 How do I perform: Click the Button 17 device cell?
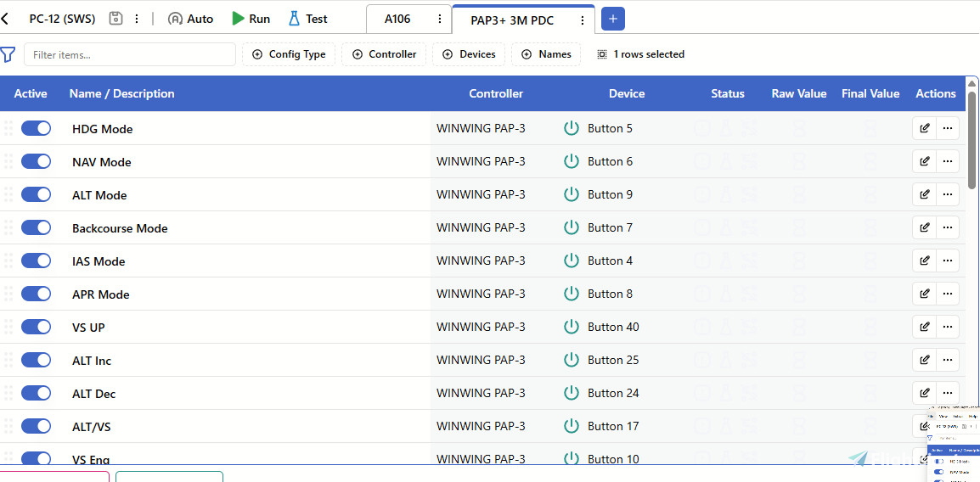(x=613, y=426)
